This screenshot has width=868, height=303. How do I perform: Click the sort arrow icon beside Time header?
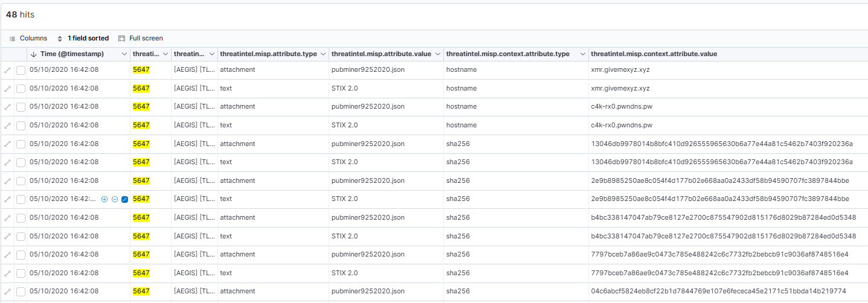(34, 54)
